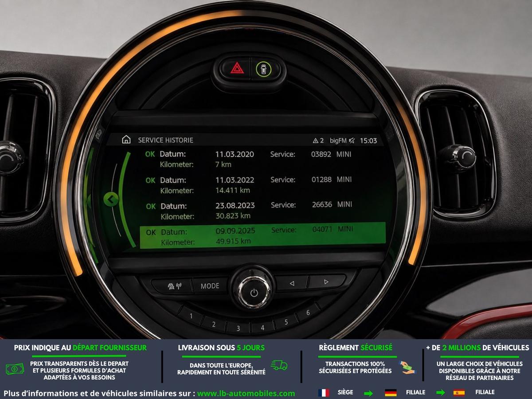Click service number 01288

321,180
